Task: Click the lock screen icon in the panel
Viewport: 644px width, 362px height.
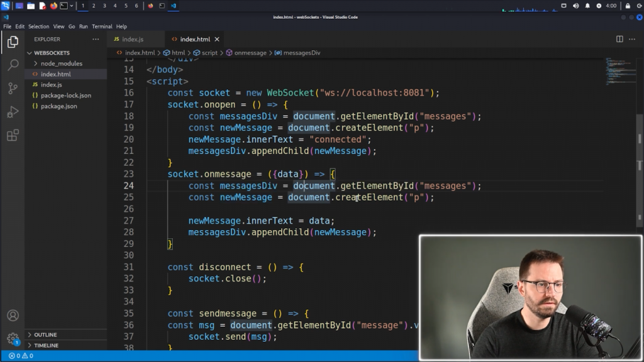Action: click(x=628, y=6)
